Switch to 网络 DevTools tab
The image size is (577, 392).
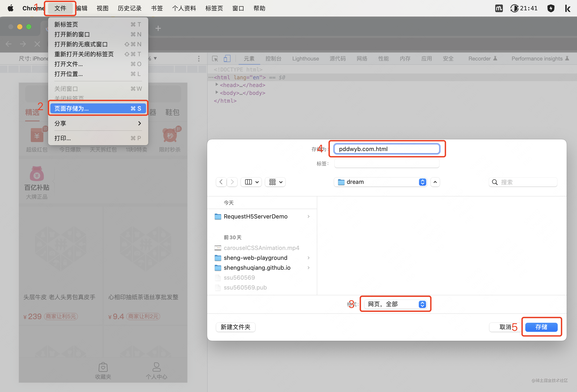[x=362, y=59]
